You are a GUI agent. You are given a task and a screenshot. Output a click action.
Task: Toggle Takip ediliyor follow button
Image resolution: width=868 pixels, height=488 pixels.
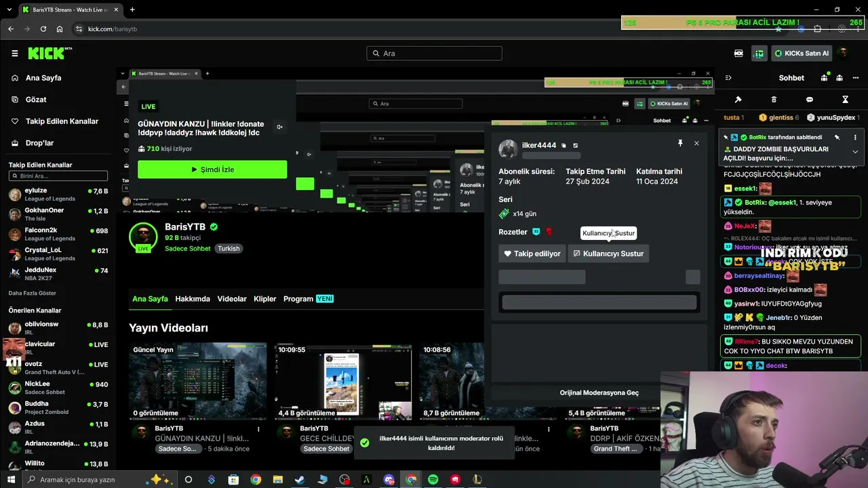click(532, 253)
